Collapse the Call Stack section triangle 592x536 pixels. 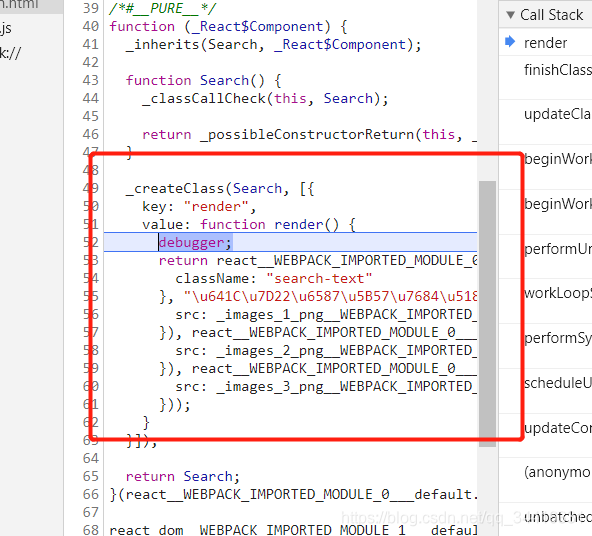pyautogui.click(x=510, y=15)
